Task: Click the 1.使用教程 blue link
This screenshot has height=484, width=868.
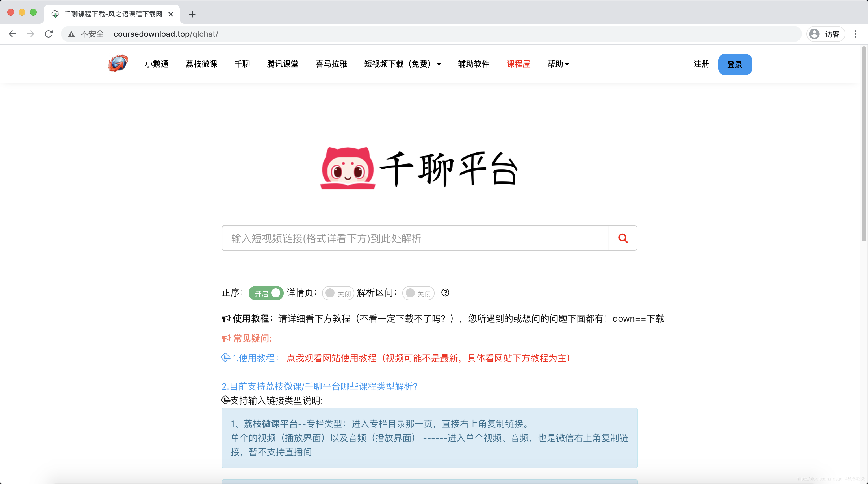Action: (255, 358)
